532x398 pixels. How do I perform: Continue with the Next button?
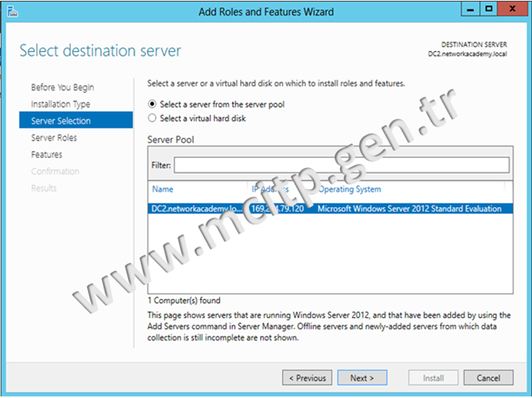pyautogui.click(x=362, y=378)
